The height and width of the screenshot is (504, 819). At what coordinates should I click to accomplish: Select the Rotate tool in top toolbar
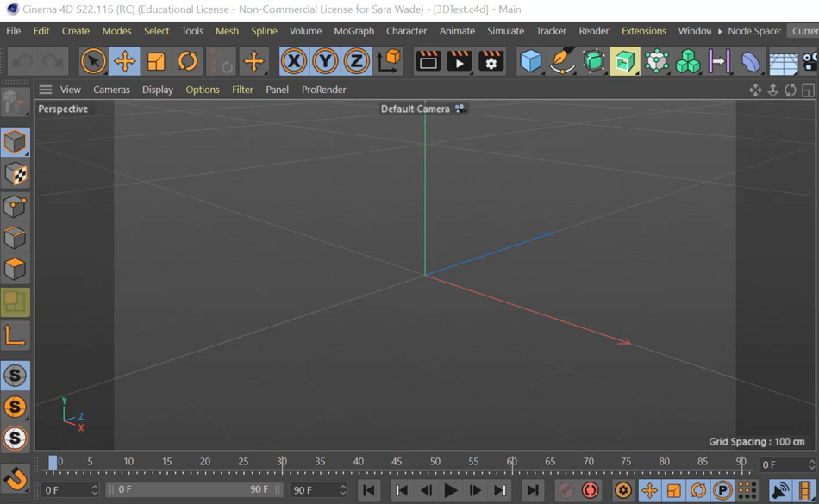(187, 61)
